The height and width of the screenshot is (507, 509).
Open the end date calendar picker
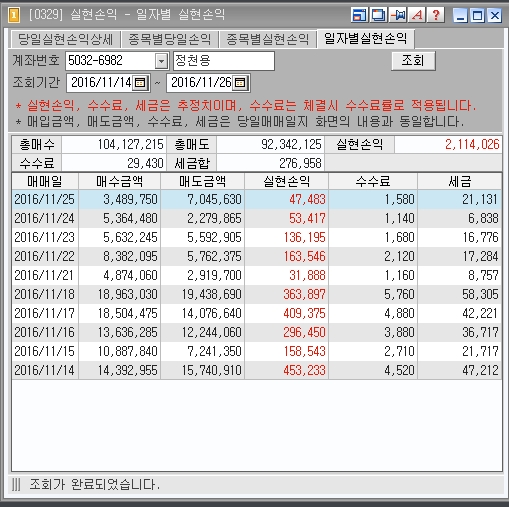point(240,83)
